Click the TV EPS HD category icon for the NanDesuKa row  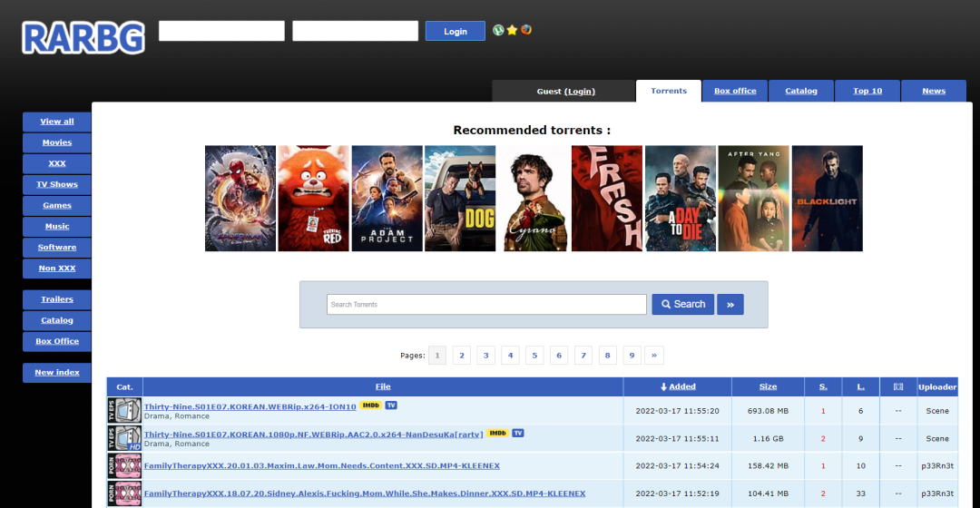(x=124, y=438)
